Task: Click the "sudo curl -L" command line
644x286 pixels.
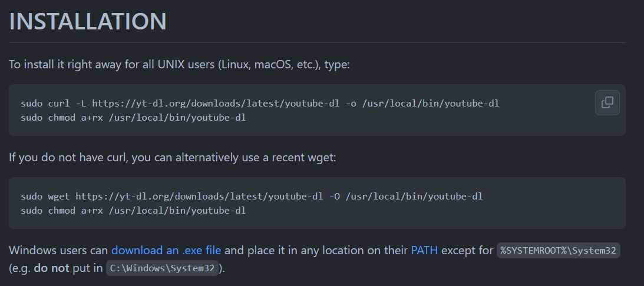Action: coord(260,104)
